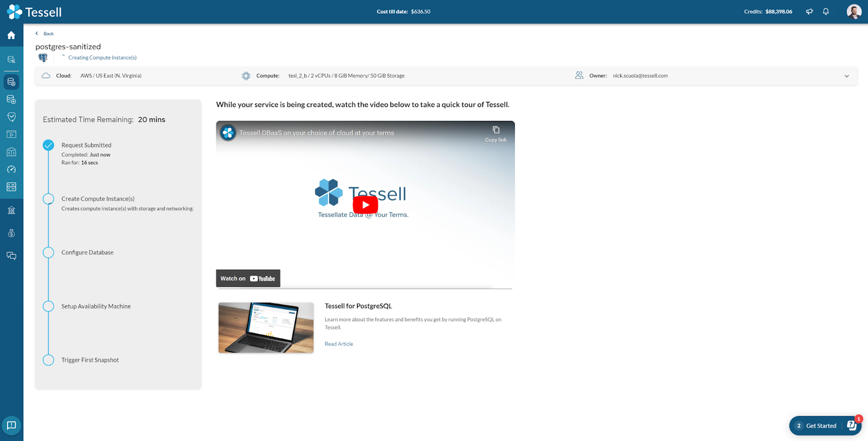
Task: Click the Trigger First Snapshot step circle
Action: (x=48, y=360)
